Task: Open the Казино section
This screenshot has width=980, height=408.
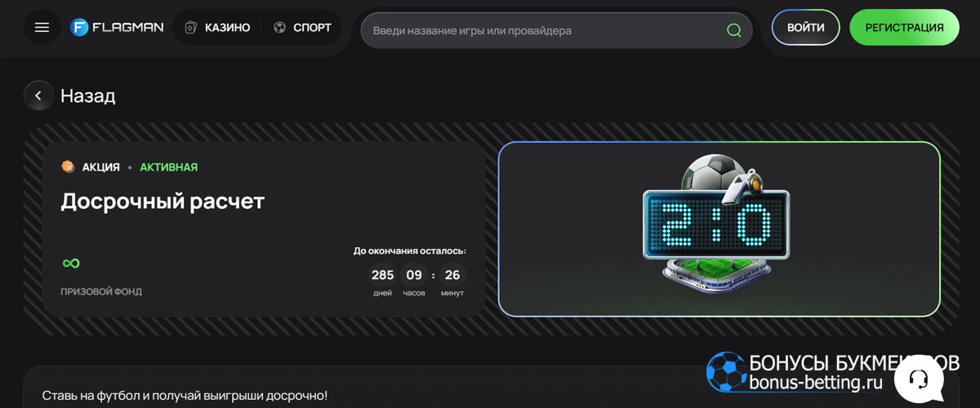Action: [x=217, y=28]
